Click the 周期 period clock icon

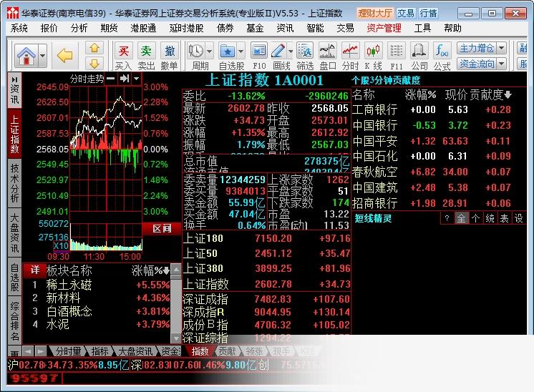tap(196, 51)
